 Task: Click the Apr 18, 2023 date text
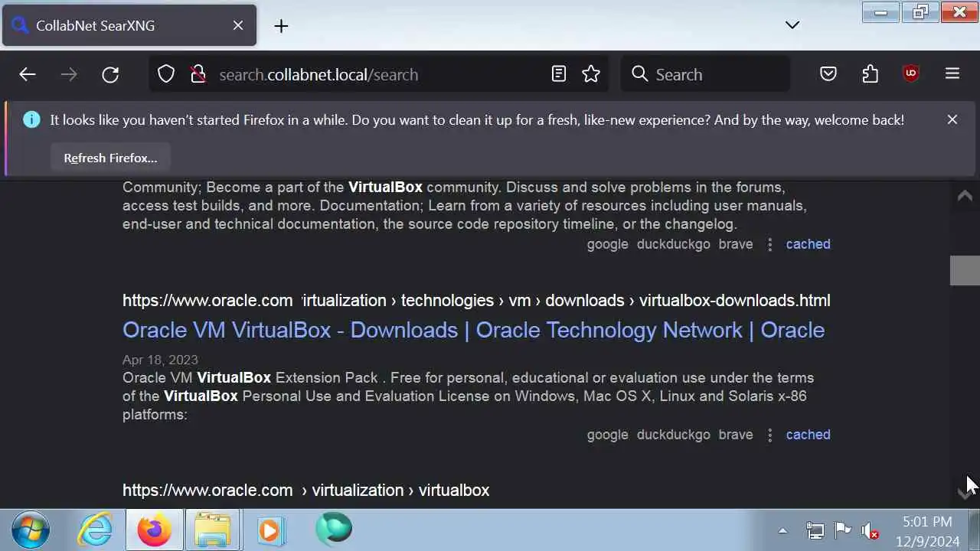(x=160, y=360)
